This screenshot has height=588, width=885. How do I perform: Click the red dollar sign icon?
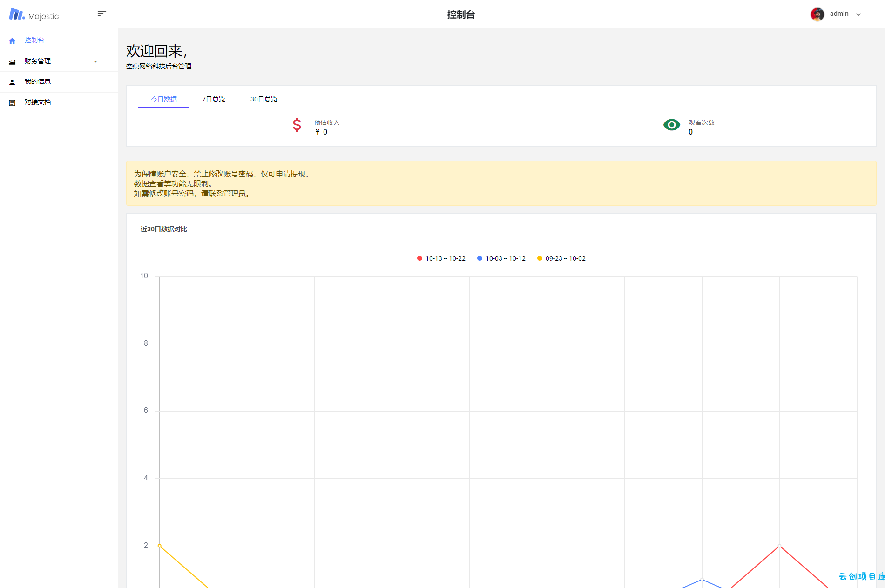[x=297, y=125]
